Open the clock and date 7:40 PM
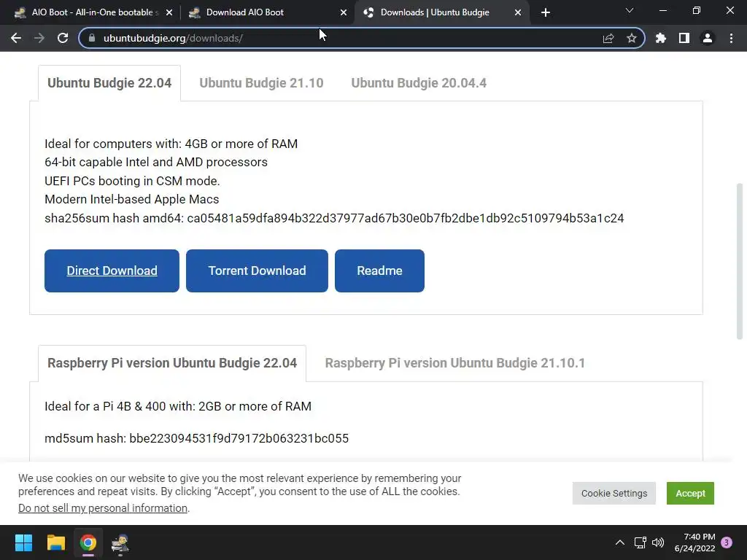747x560 pixels. coord(695,542)
